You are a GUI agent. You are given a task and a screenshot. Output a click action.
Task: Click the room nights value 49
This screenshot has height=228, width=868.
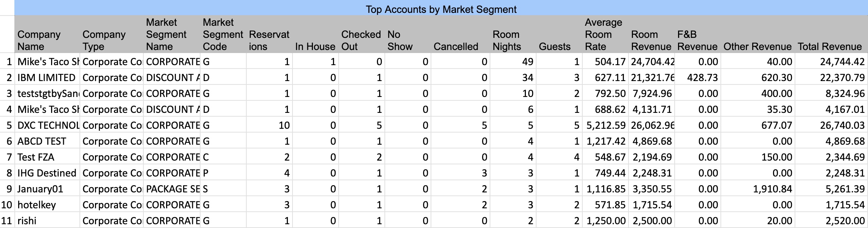tap(527, 62)
